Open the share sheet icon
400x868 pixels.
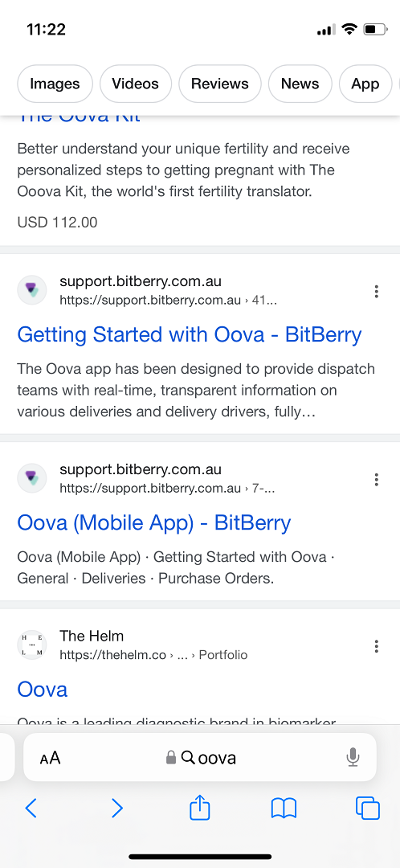200,807
